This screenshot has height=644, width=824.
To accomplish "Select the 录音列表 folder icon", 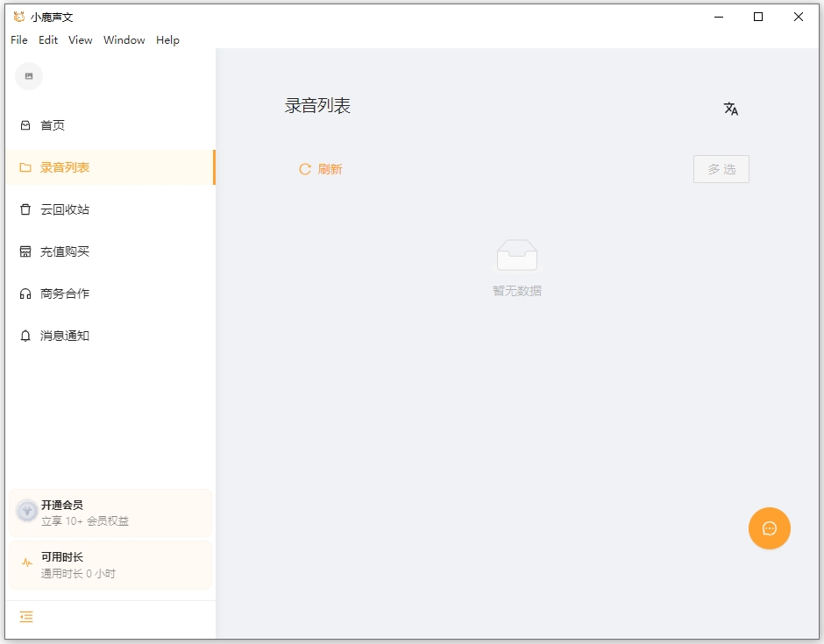I will pos(26,166).
